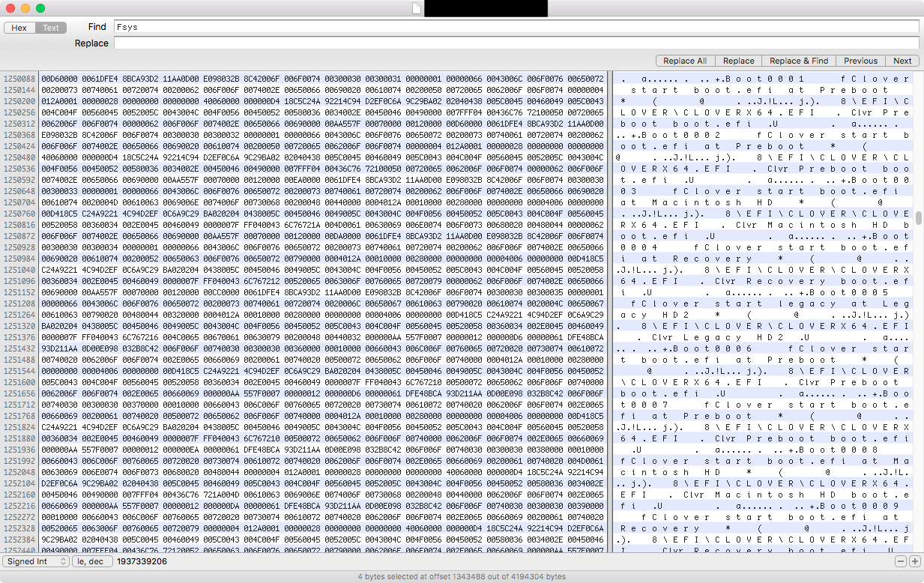
Task: Click line offset 1252384
Action: (x=19, y=540)
